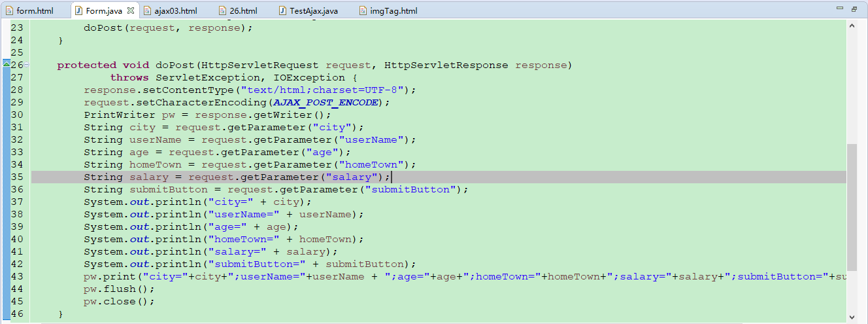Image resolution: width=868 pixels, height=324 pixels.
Task: Click the override marker beside line 26
Action: [7, 64]
